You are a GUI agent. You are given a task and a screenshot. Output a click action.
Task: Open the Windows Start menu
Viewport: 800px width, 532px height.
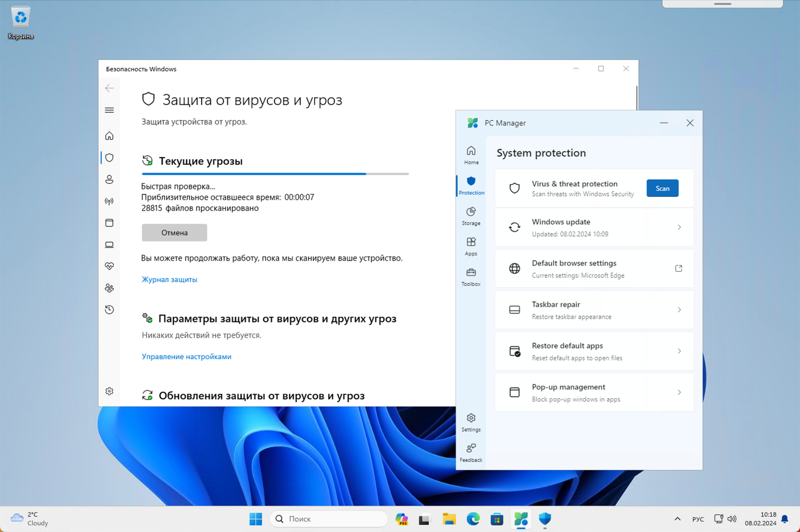(256, 519)
